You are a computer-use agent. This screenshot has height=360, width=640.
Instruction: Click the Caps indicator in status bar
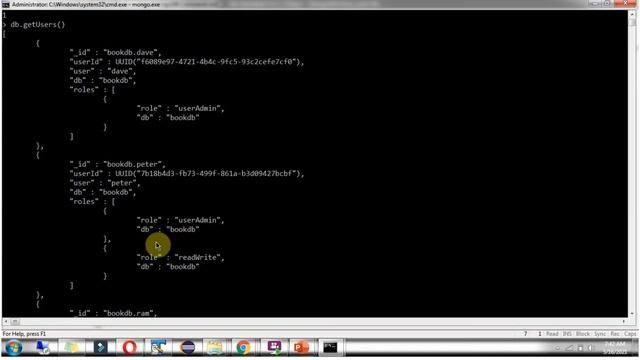[x=630, y=334]
